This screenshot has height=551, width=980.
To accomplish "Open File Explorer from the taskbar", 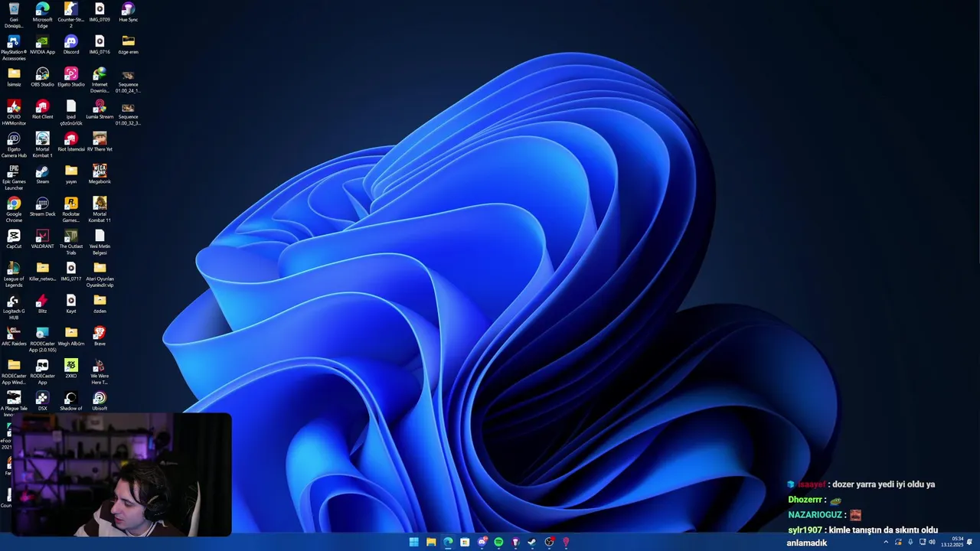I will tap(431, 542).
